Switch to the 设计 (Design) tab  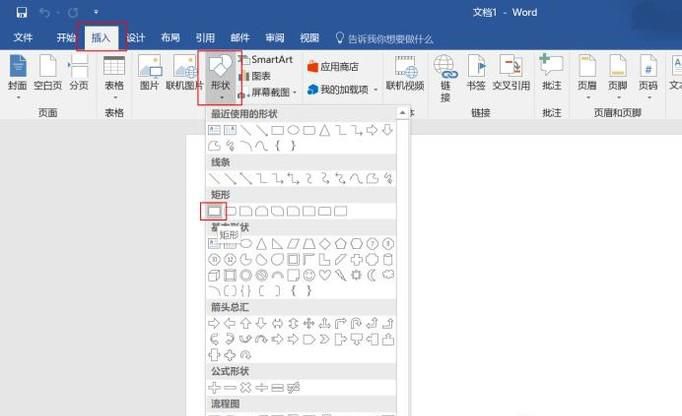135,38
